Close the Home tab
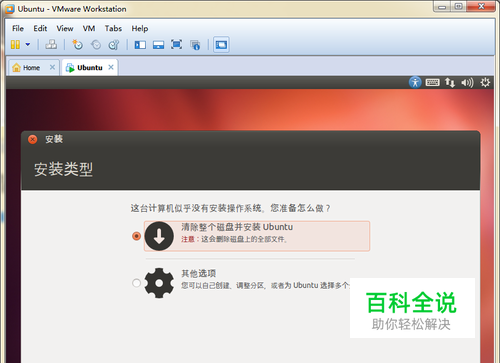 (x=52, y=67)
